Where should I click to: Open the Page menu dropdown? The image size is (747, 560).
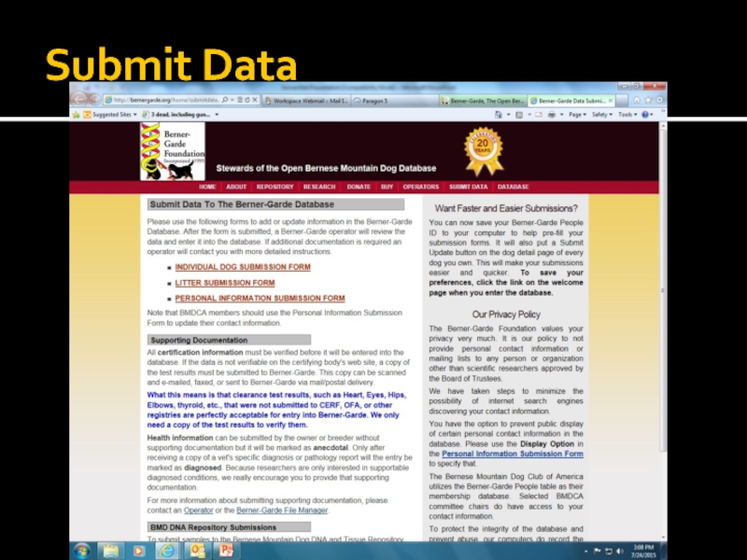tap(577, 115)
